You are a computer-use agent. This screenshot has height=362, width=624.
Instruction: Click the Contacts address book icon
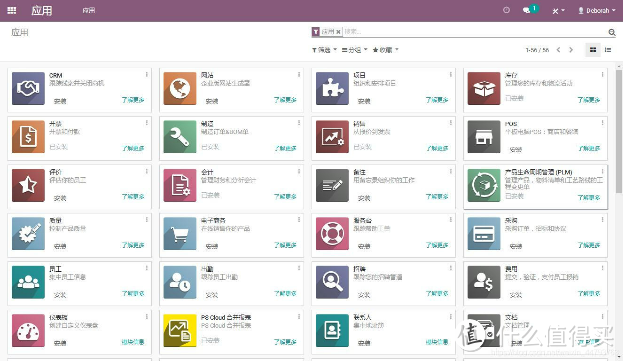[x=332, y=331]
